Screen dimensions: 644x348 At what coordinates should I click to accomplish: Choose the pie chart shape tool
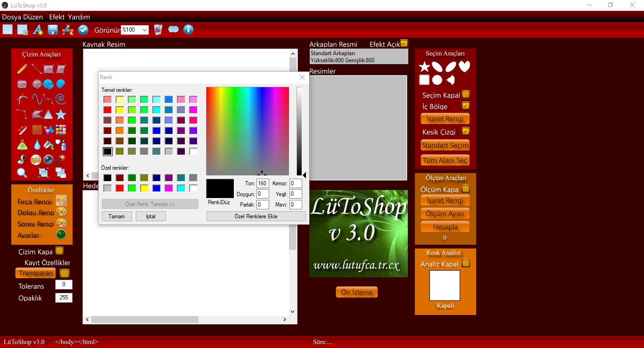(x=48, y=84)
